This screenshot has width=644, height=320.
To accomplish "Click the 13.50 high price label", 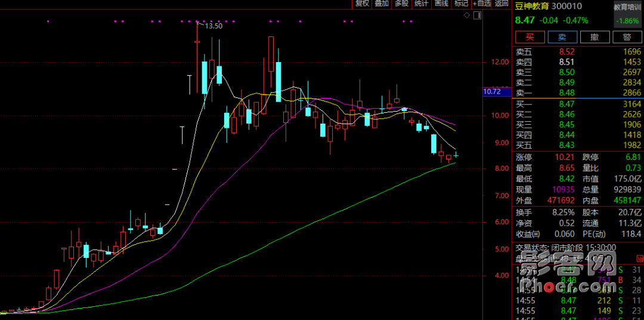I will click(213, 26).
